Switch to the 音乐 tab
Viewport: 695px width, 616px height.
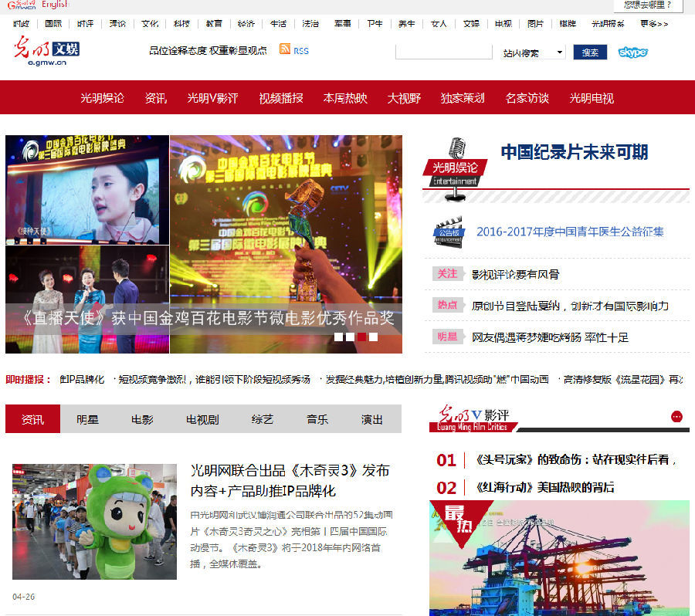point(317,419)
